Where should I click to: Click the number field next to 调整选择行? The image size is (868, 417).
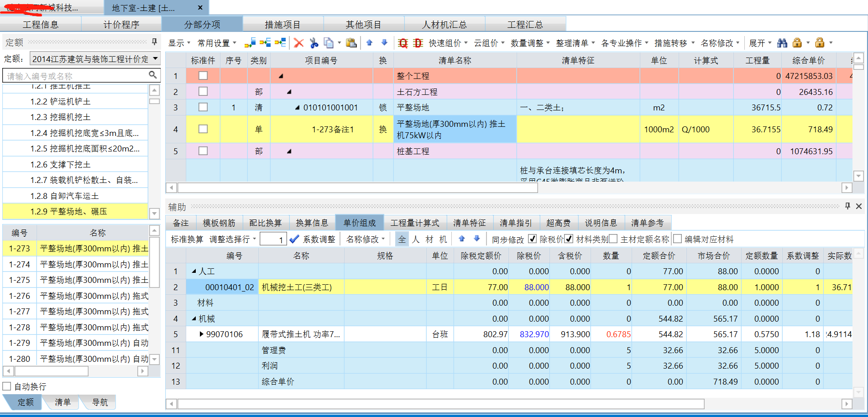point(273,239)
